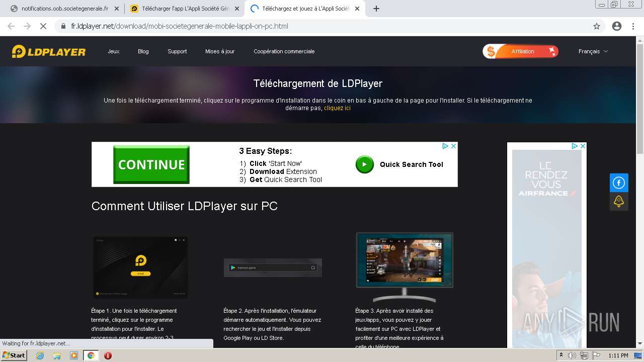Close the active Téléchargez et jouez tab
644x362 pixels.
tap(358, 9)
